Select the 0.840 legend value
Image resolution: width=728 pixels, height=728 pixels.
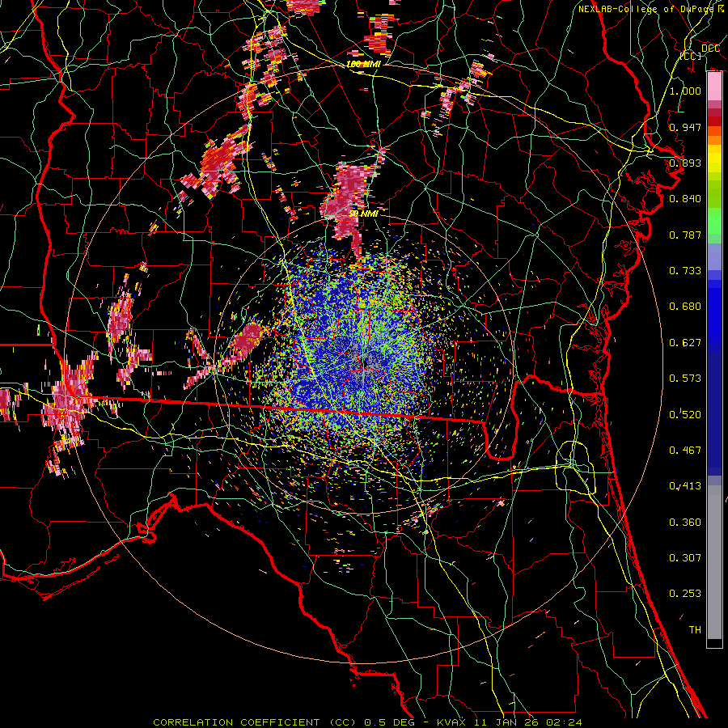(685, 198)
